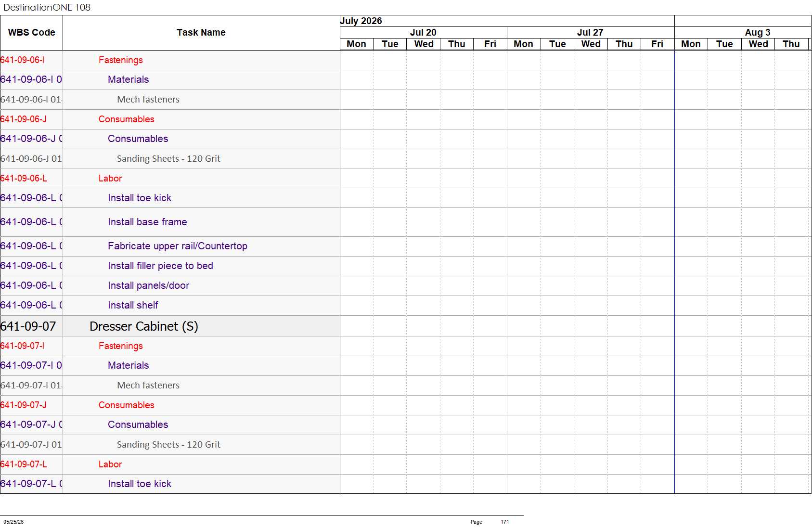Select Install base frame task

click(147, 222)
